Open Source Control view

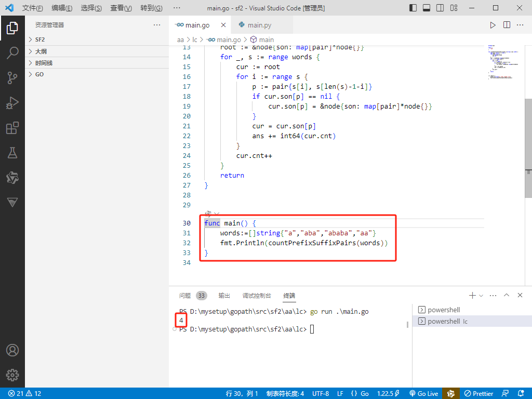point(12,78)
